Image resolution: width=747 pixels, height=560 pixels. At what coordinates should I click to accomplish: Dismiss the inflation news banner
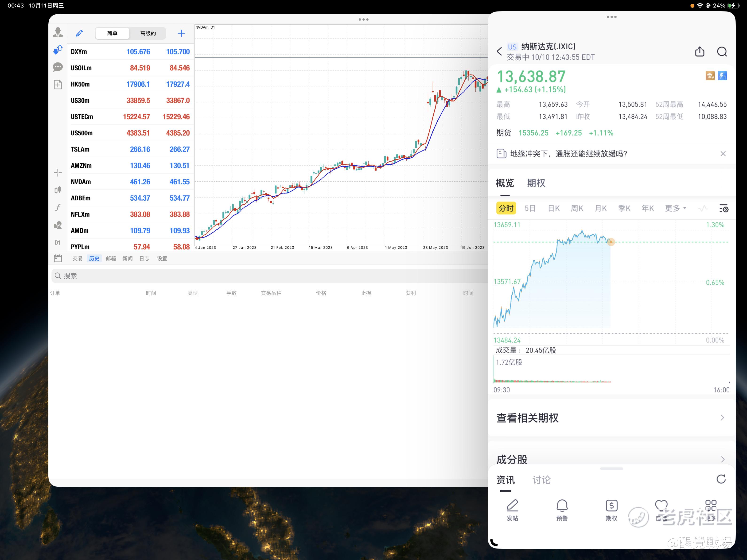(723, 154)
